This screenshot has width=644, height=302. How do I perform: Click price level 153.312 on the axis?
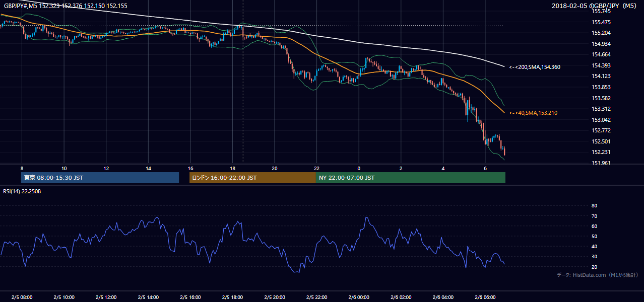click(x=601, y=109)
